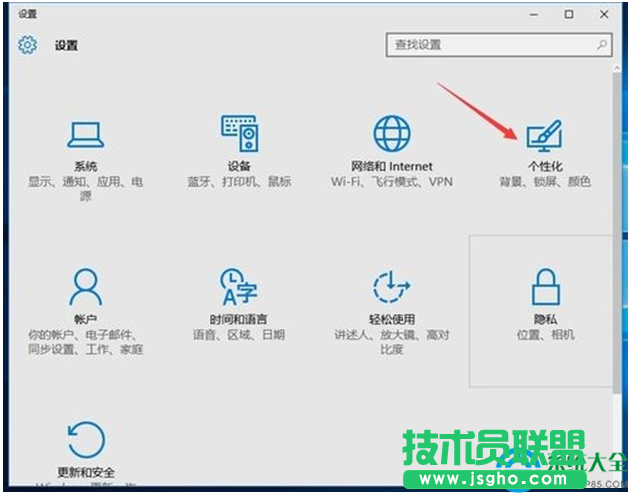Click the Wi-Fi、飞行模式、VPN description
Viewport: 630px width, 495px height.
(x=392, y=182)
